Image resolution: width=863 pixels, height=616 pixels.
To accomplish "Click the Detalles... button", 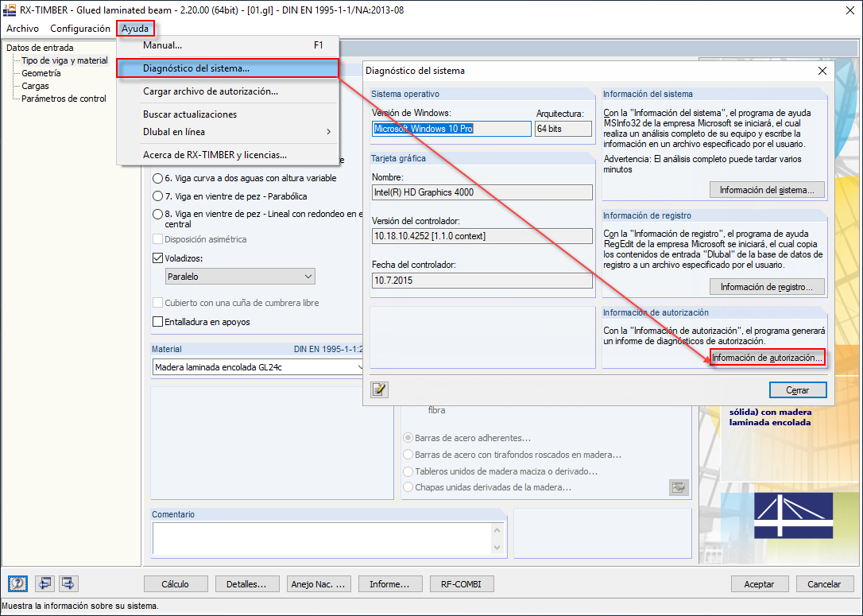I will tap(246, 584).
